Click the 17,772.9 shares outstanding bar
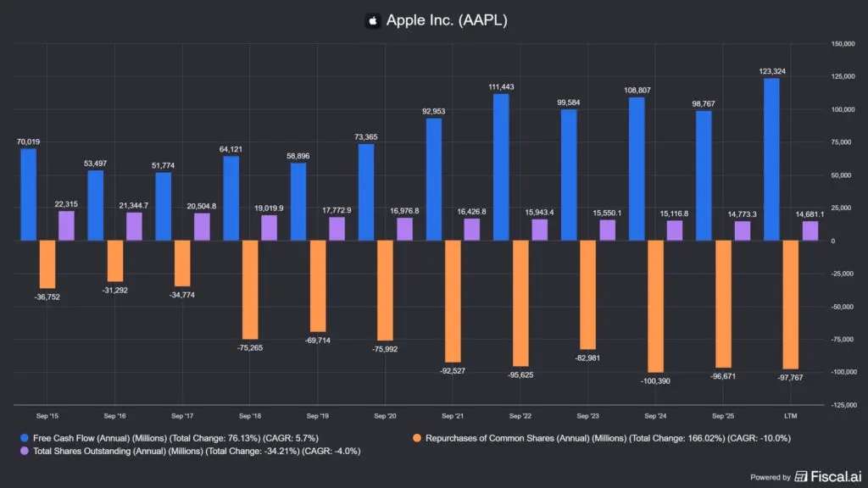868x488 pixels. pyautogui.click(x=337, y=229)
